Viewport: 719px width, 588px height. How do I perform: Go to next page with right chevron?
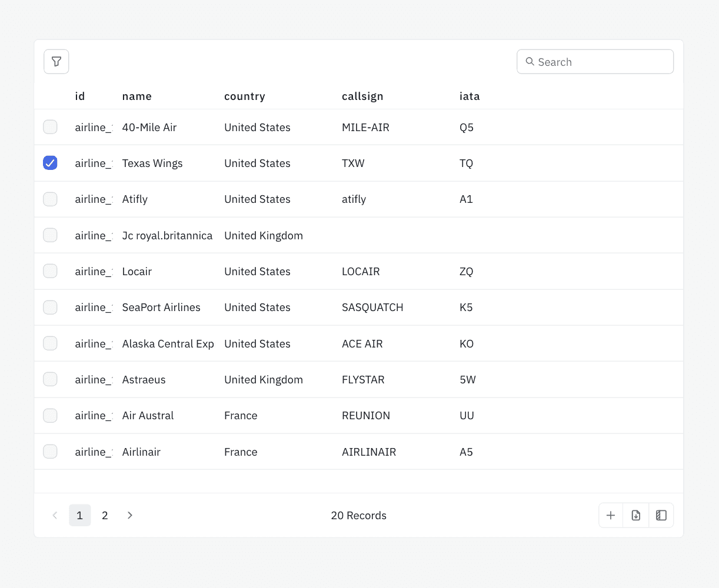(x=130, y=516)
